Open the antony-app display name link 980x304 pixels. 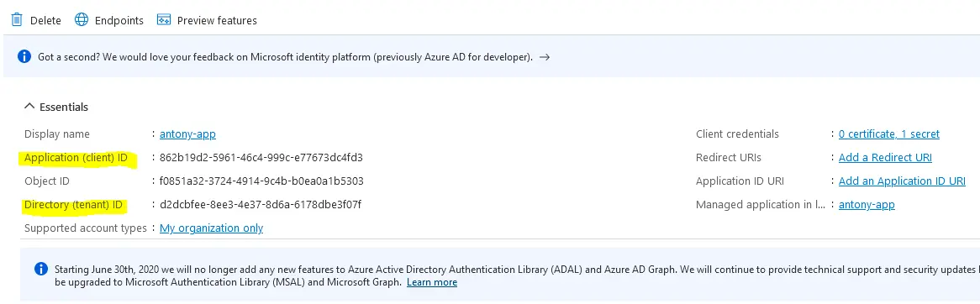click(187, 134)
